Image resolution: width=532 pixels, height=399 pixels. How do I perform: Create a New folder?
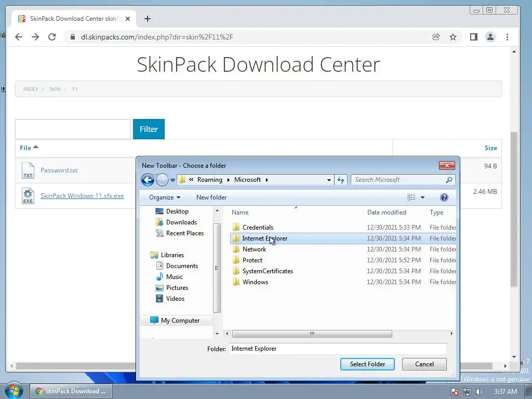211,197
